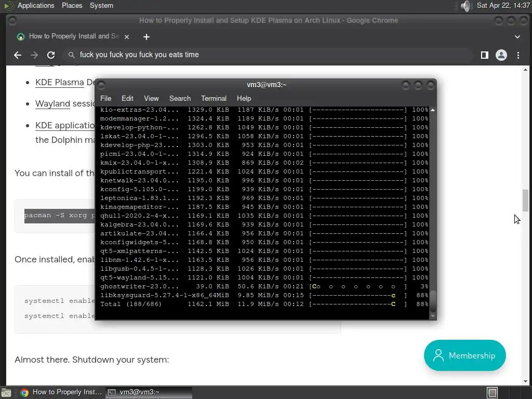Click the terminal title vm3@vm3:~

(x=267, y=85)
